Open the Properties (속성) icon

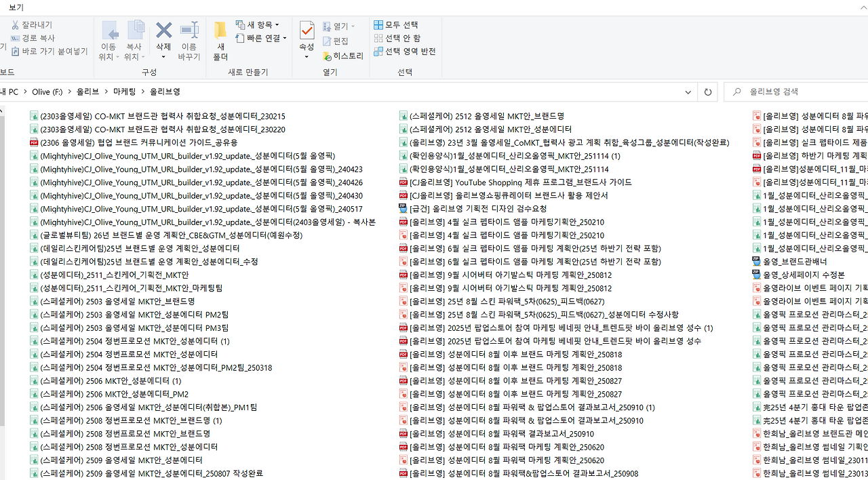tap(307, 31)
